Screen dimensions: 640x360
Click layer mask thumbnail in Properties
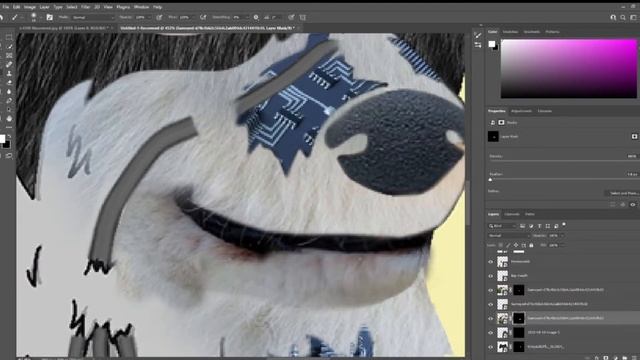click(x=493, y=136)
